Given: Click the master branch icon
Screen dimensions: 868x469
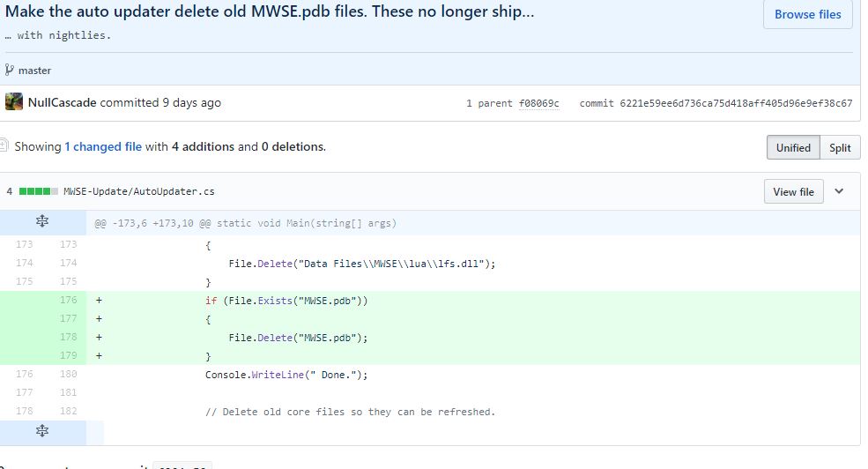Looking at the screenshot, I should pyautogui.click(x=9, y=70).
